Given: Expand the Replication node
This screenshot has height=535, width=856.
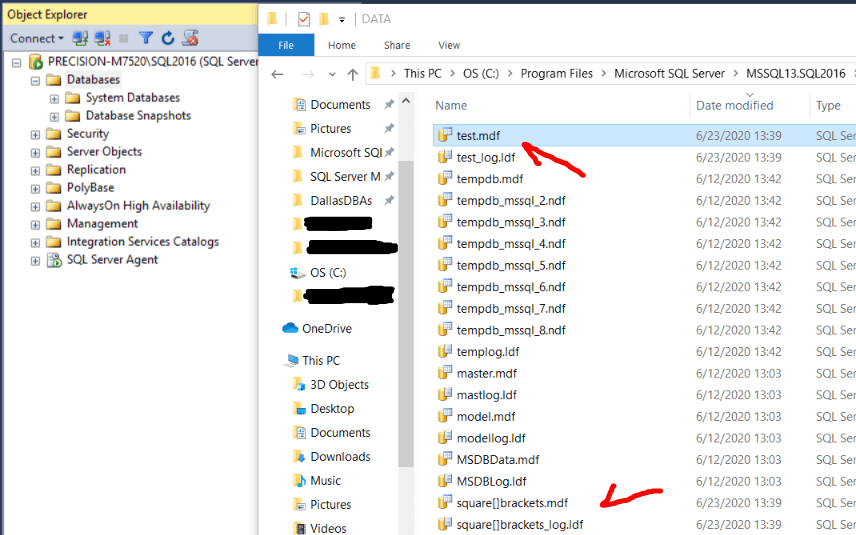Looking at the screenshot, I should pos(35,171).
